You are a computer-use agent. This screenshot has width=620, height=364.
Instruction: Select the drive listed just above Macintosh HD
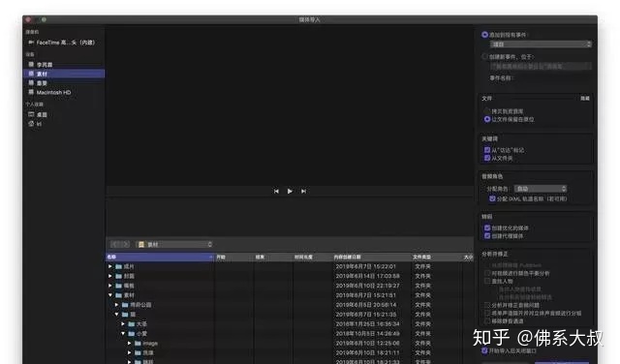(38, 83)
